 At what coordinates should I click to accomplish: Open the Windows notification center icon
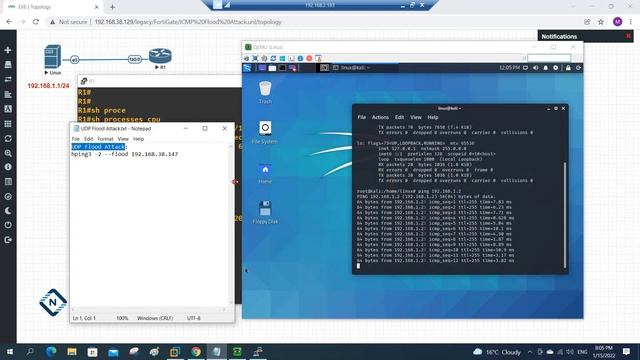[627, 351]
